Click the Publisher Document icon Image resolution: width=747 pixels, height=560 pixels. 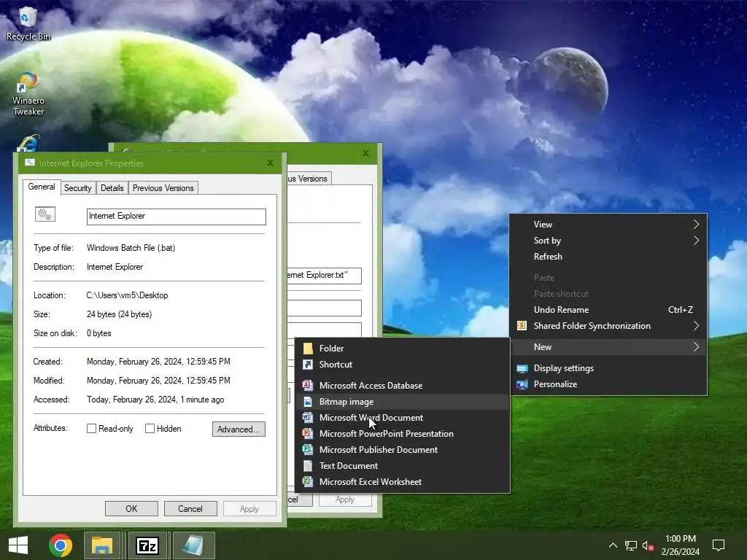point(308,449)
